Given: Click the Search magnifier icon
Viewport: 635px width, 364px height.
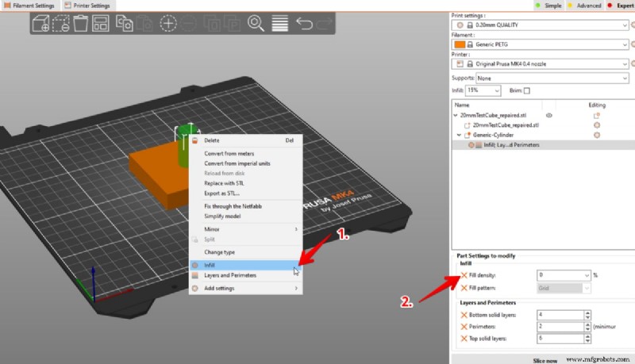Looking at the screenshot, I should [256, 24].
